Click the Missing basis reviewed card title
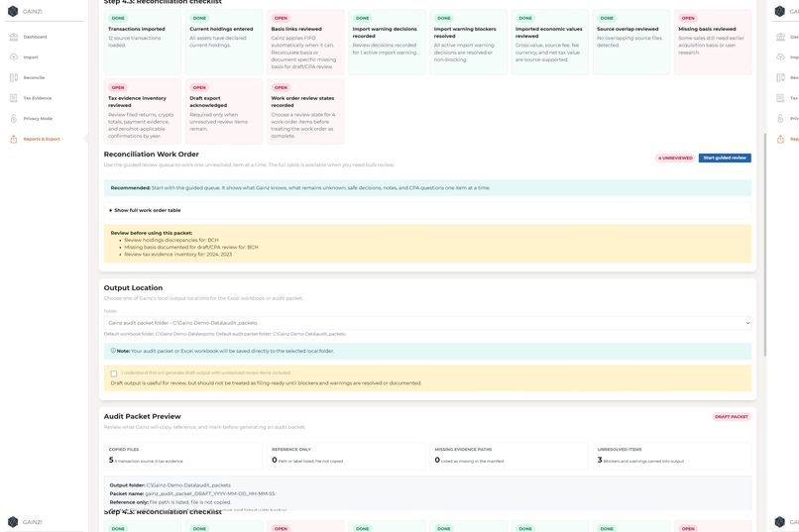799x532 pixels. tap(707, 29)
